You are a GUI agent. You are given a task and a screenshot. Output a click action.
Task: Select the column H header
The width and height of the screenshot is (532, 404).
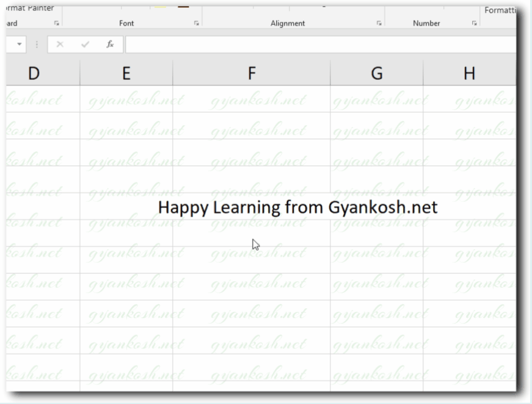[469, 73]
